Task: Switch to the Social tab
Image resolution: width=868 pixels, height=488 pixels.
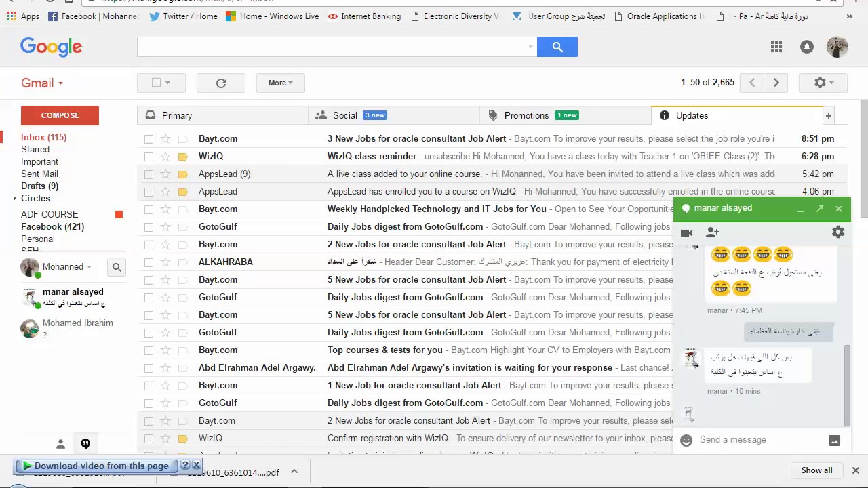Action: pyautogui.click(x=394, y=115)
